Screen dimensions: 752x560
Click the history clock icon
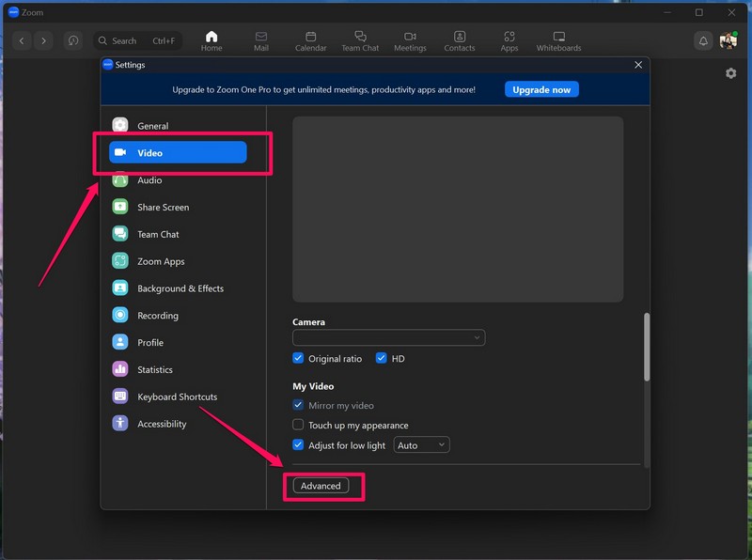[x=73, y=41]
